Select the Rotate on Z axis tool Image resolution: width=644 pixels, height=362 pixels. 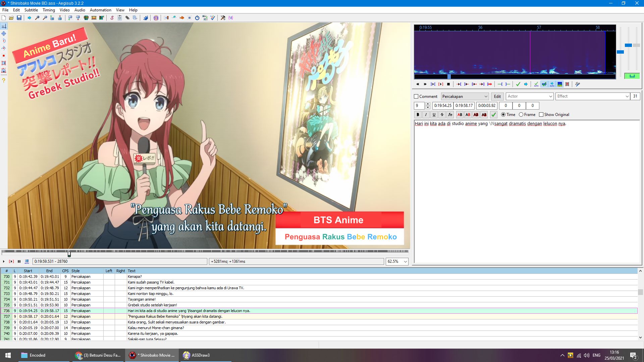pos(4,41)
